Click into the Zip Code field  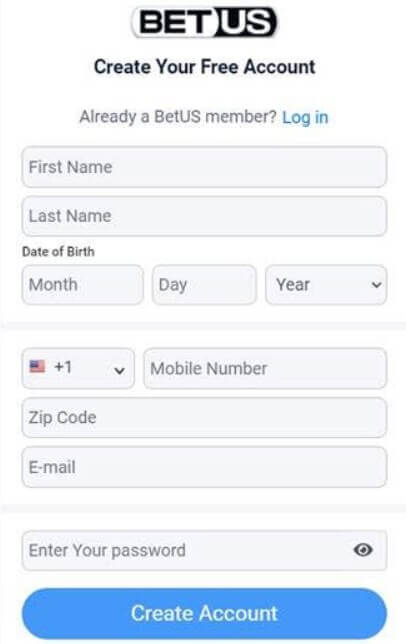(x=204, y=417)
